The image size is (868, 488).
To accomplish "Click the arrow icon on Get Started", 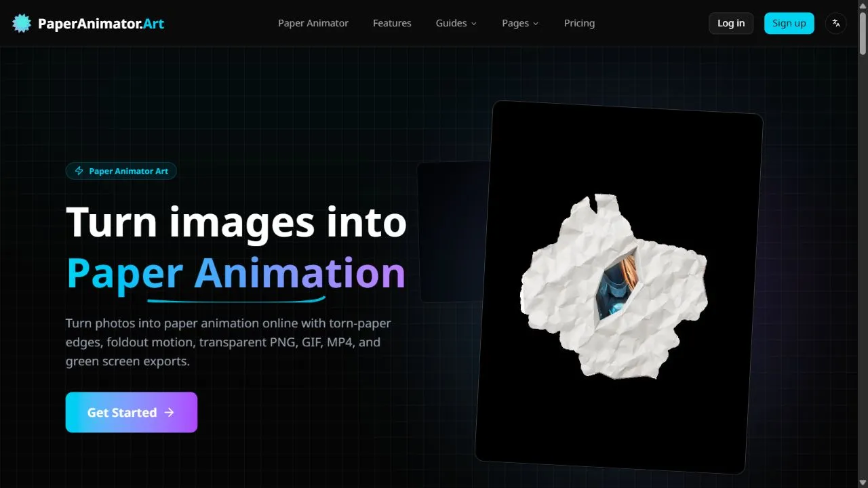I will 169,412.
